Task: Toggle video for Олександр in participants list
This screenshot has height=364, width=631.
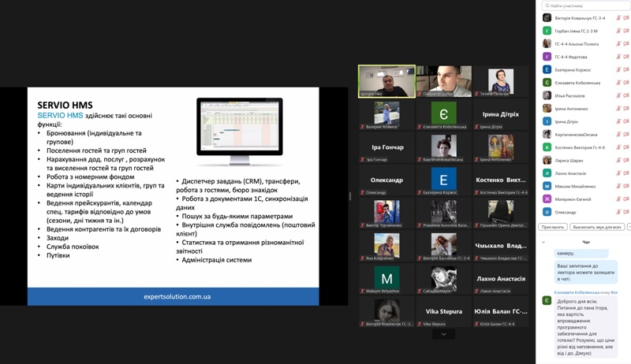Action: click(626, 212)
